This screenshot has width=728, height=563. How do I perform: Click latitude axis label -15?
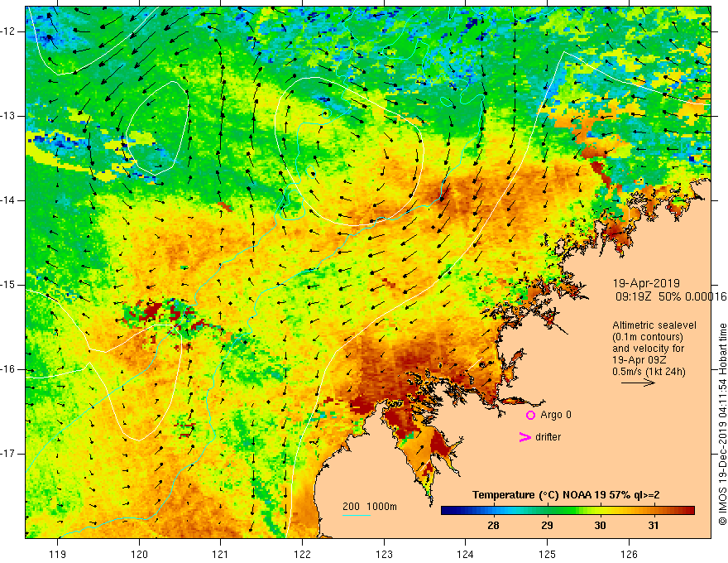[8, 285]
